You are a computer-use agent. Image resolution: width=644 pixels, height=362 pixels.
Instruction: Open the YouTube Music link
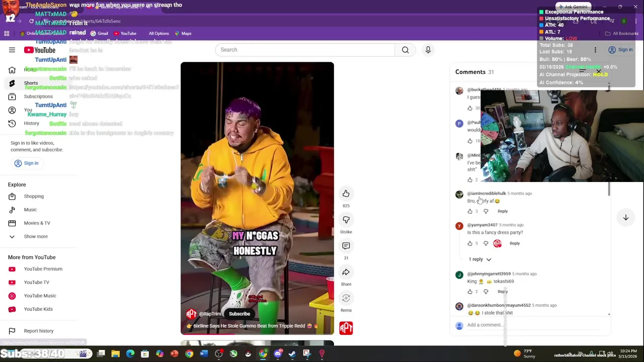pyautogui.click(x=40, y=296)
